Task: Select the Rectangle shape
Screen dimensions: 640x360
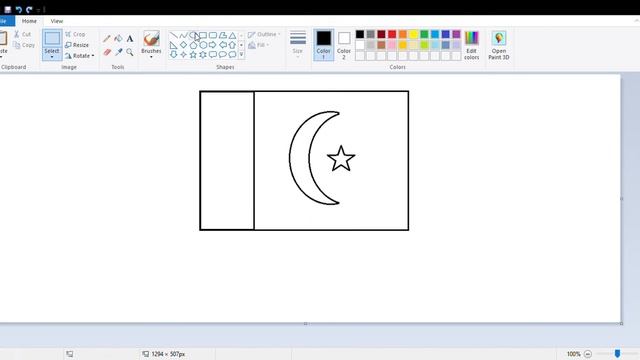Action: (x=203, y=36)
